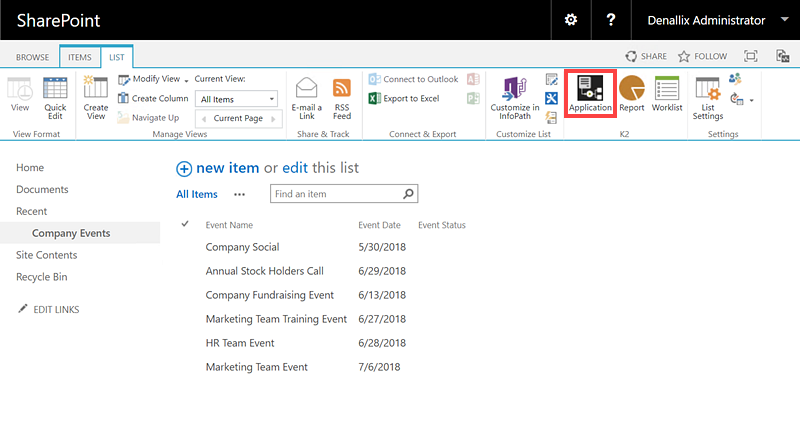800x426 pixels.
Task: Click the page icon beside Focus on Content
Action: (x=782, y=56)
